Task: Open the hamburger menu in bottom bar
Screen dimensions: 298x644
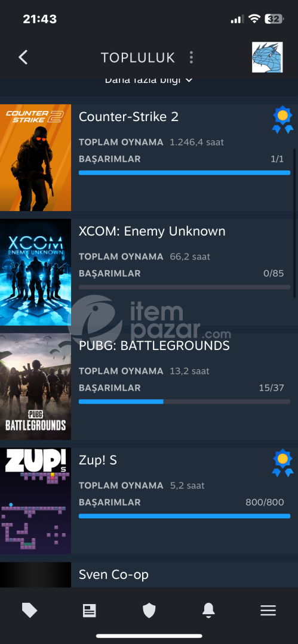Action: point(268,611)
